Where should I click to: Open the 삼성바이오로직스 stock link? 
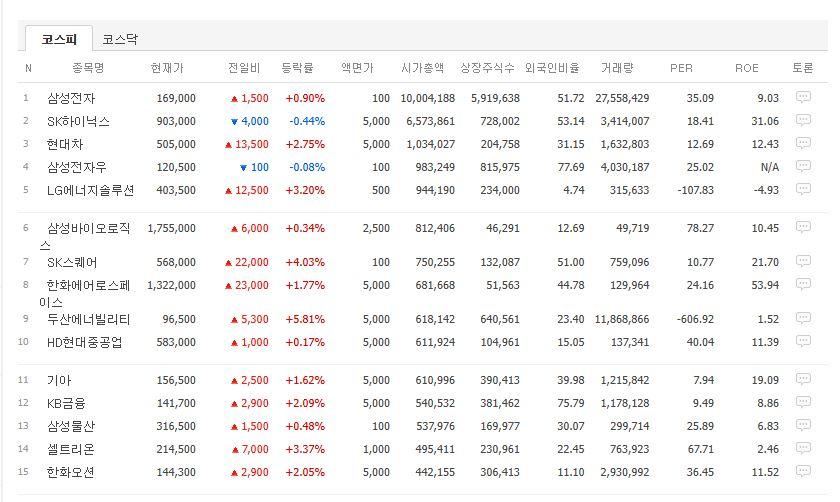coord(86,236)
